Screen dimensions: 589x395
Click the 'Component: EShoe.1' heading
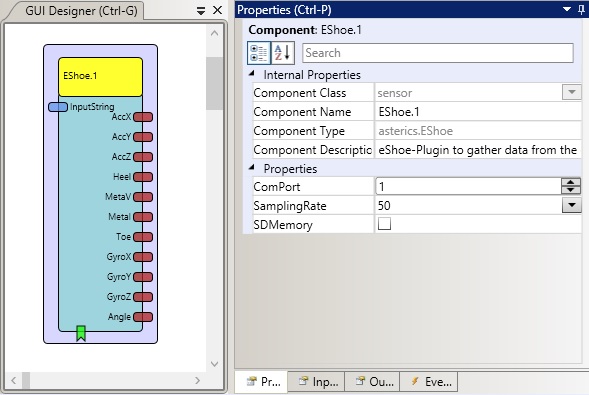(305, 30)
